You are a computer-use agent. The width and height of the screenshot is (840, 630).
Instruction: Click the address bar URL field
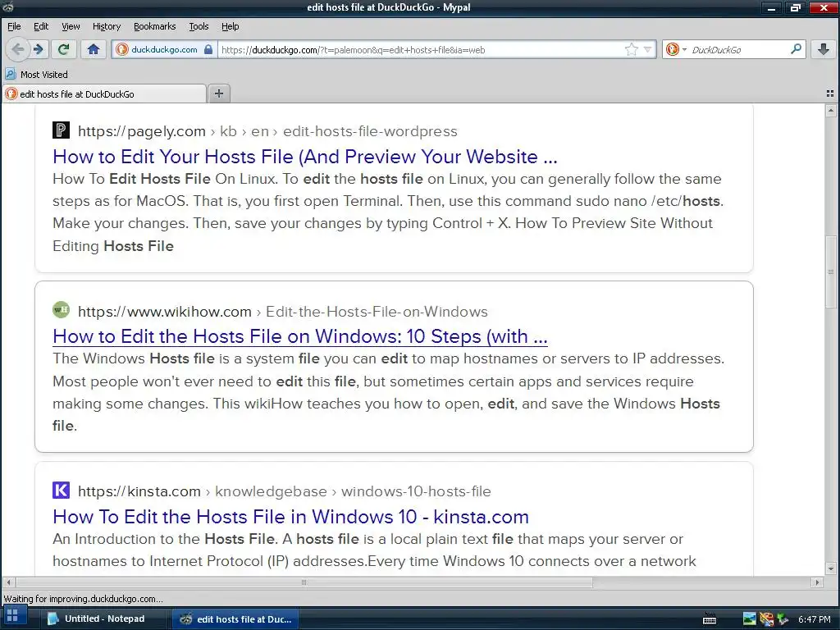421,50
